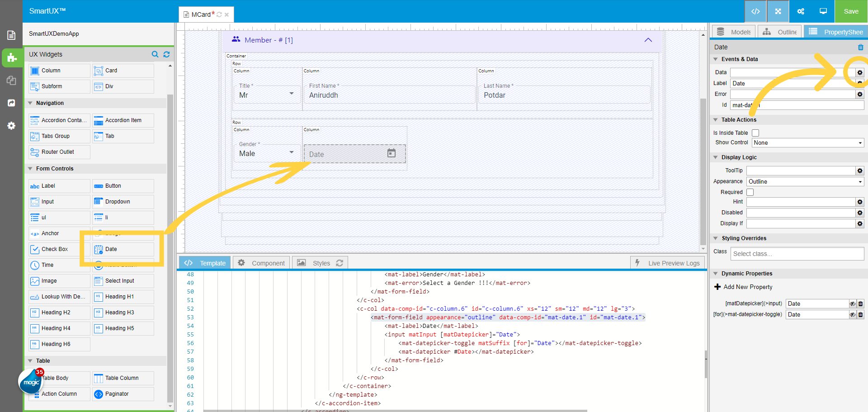Click the Save button
Viewport: 868px width, 412px height.
pyautogui.click(x=851, y=11)
